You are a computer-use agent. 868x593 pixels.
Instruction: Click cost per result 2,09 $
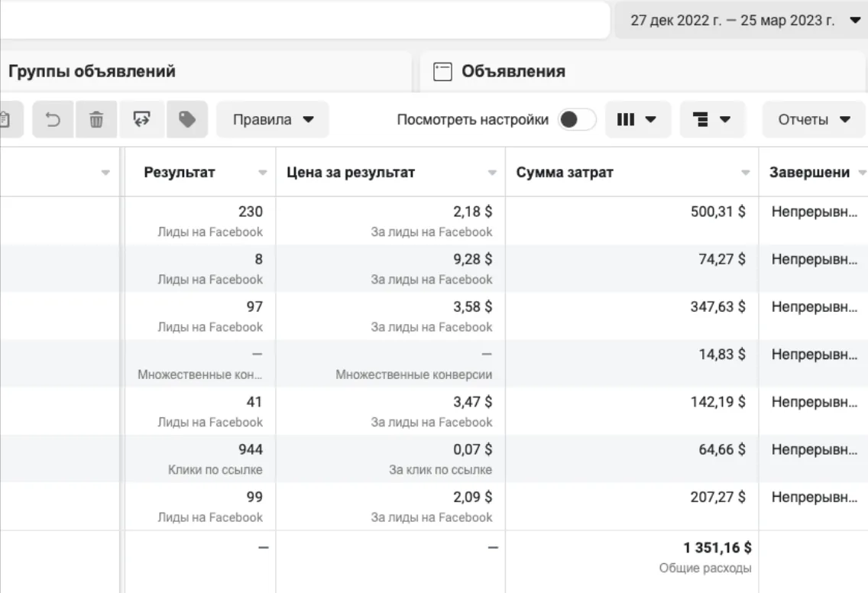pyautogui.click(x=472, y=497)
